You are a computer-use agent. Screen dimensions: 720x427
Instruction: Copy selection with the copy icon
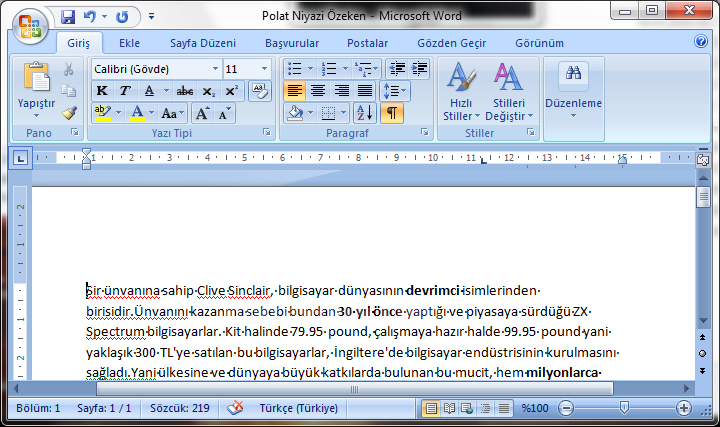69,90
